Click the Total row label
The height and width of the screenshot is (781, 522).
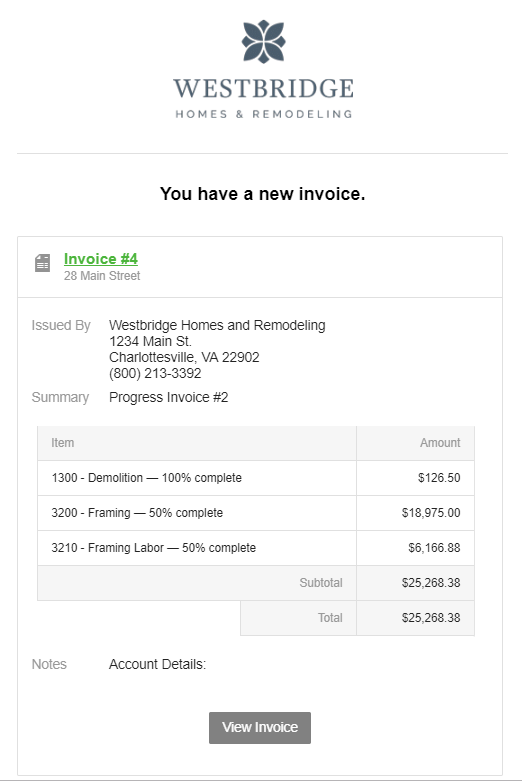[330, 618]
